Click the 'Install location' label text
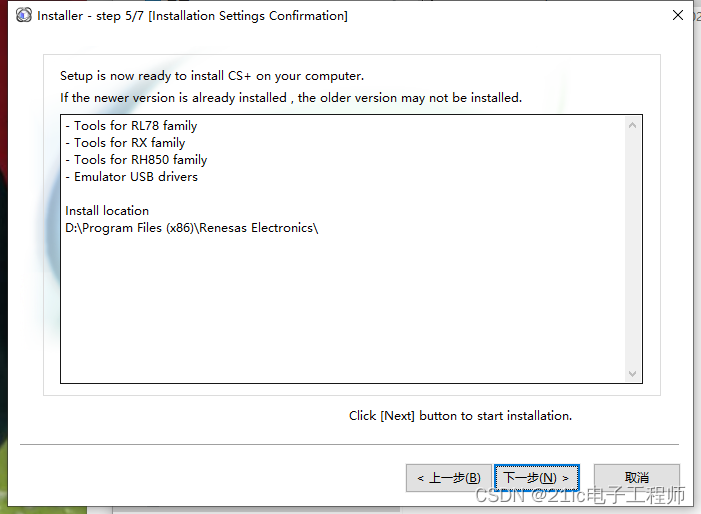This screenshot has width=701, height=514. [107, 211]
